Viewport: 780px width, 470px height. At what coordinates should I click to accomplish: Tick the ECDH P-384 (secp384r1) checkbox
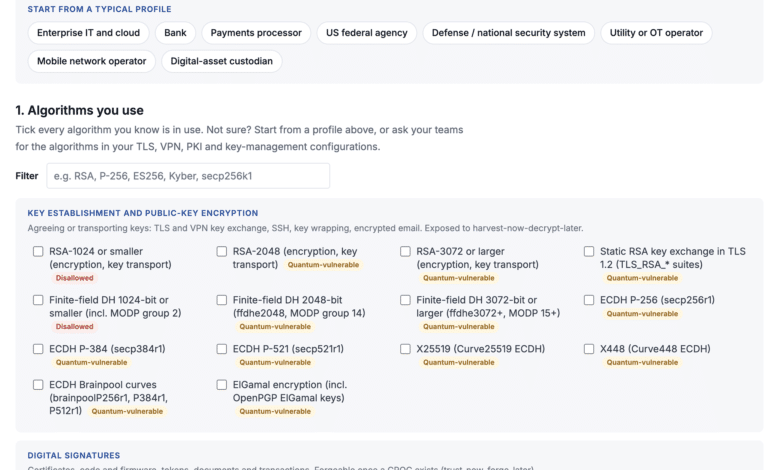[38, 349]
